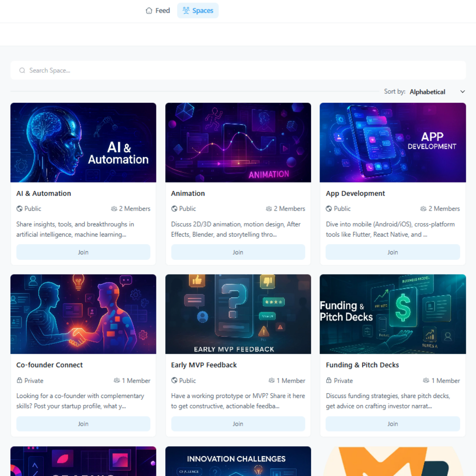Click the lock icon on Co-founder Connect card
Viewport: 476px width, 476px height.
(19, 381)
